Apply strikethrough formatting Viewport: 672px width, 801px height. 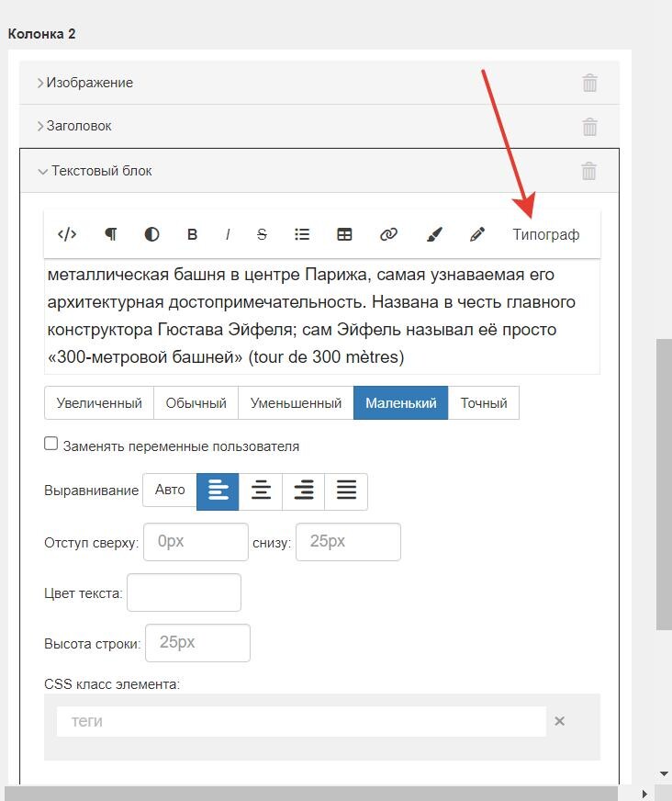(x=262, y=234)
